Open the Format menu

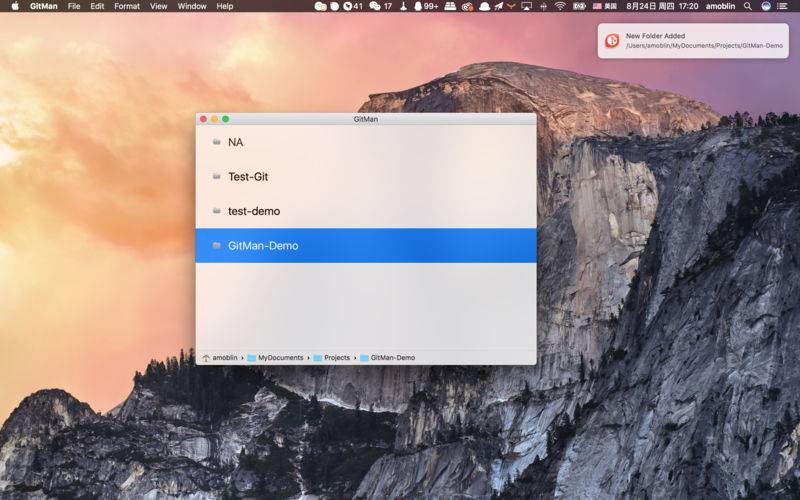(x=127, y=6)
